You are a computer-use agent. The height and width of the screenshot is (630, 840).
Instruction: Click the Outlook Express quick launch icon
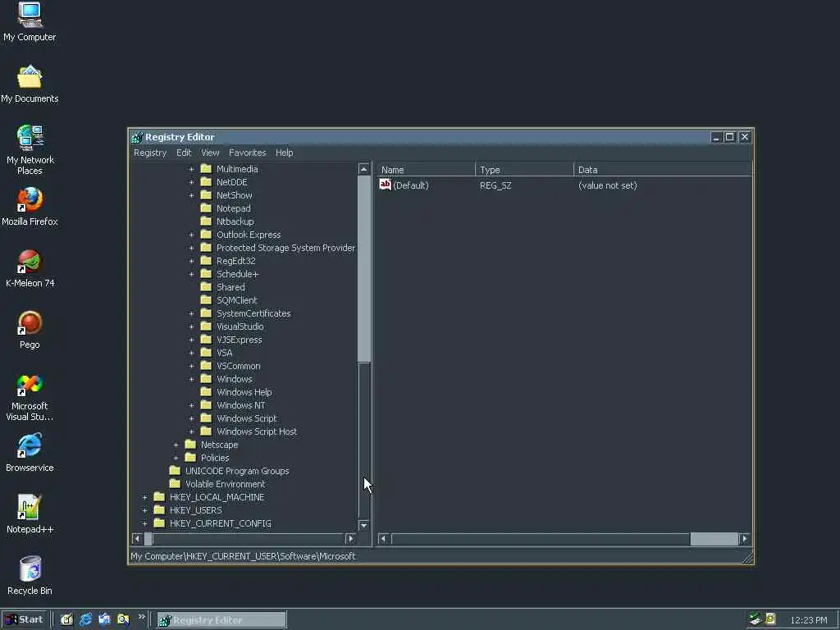[x=104, y=620]
